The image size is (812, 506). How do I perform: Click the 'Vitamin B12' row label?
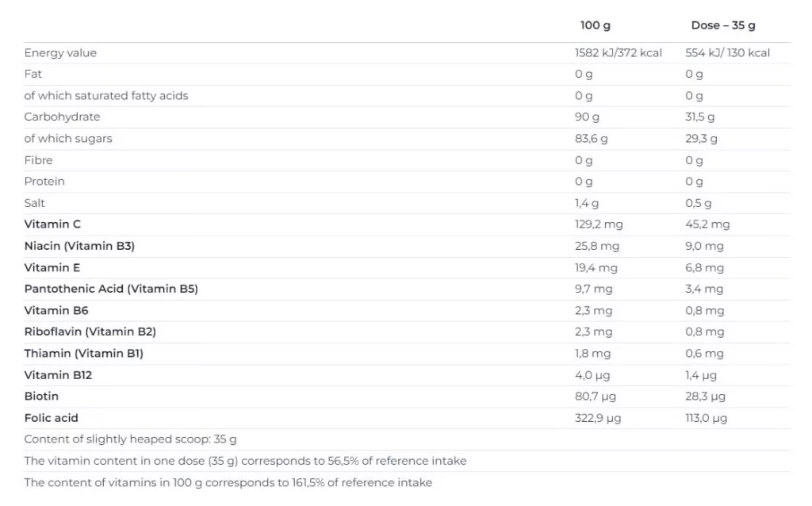click(58, 375)
